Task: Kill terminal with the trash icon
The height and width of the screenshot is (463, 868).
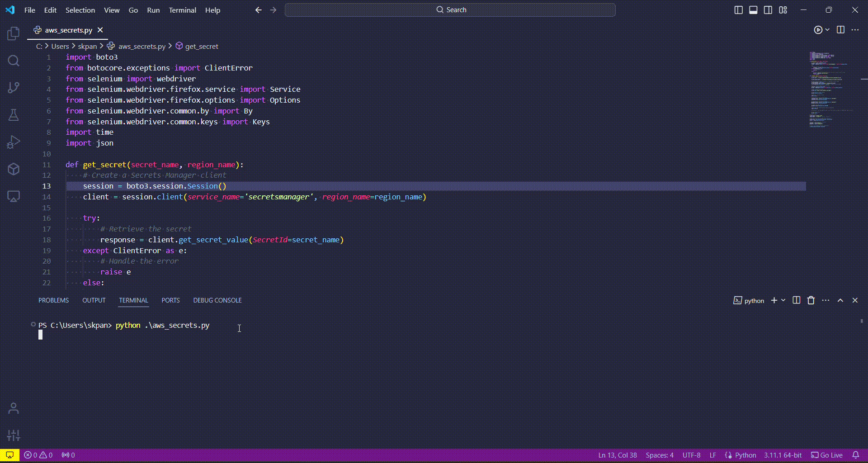Action: 811,300
